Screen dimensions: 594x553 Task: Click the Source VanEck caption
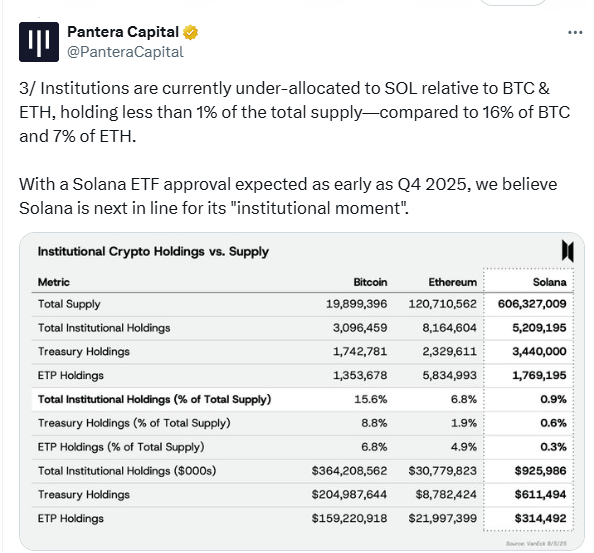coord(536,544)
